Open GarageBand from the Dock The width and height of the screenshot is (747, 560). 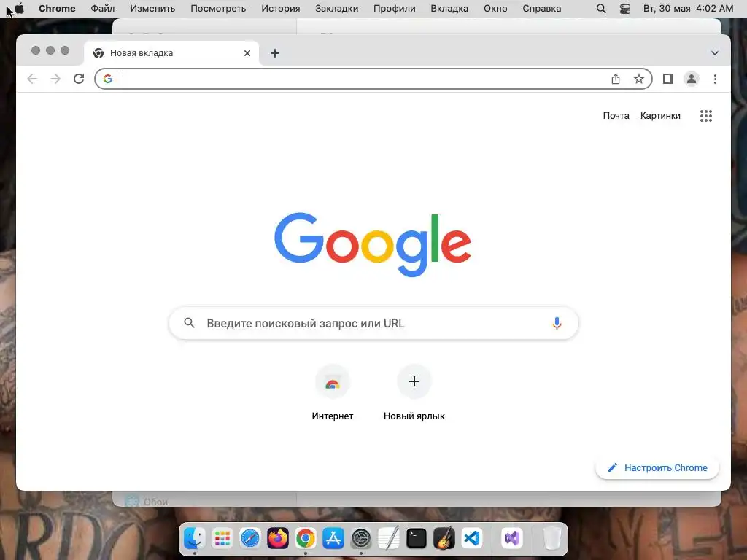point(444,539)
